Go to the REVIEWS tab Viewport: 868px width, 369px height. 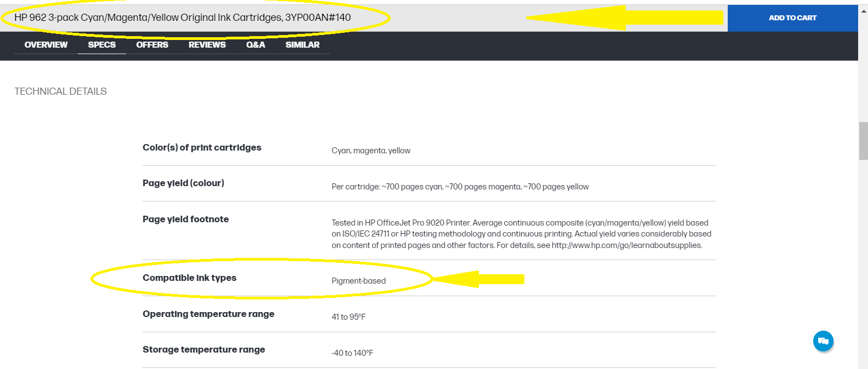click(207, 45)
